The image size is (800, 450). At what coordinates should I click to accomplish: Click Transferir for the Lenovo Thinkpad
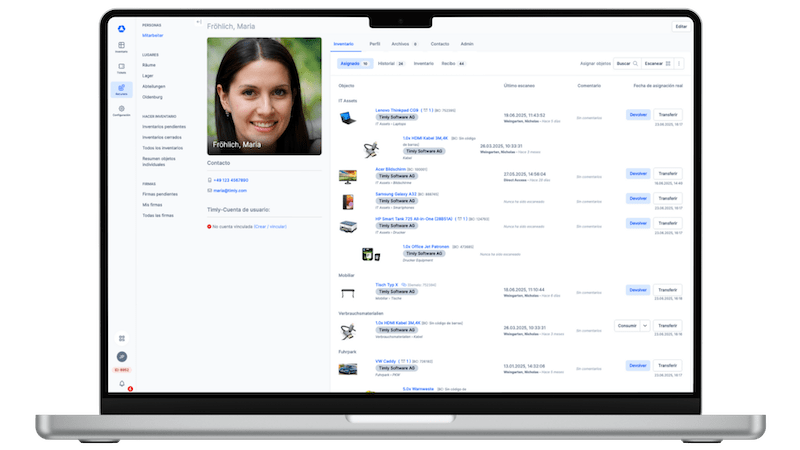point(668,115)
